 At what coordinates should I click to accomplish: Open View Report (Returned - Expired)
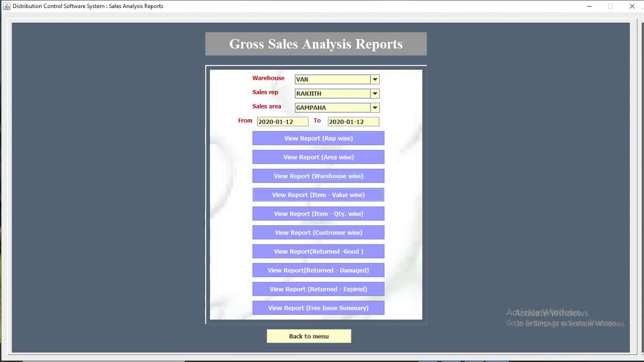point(318,289)
